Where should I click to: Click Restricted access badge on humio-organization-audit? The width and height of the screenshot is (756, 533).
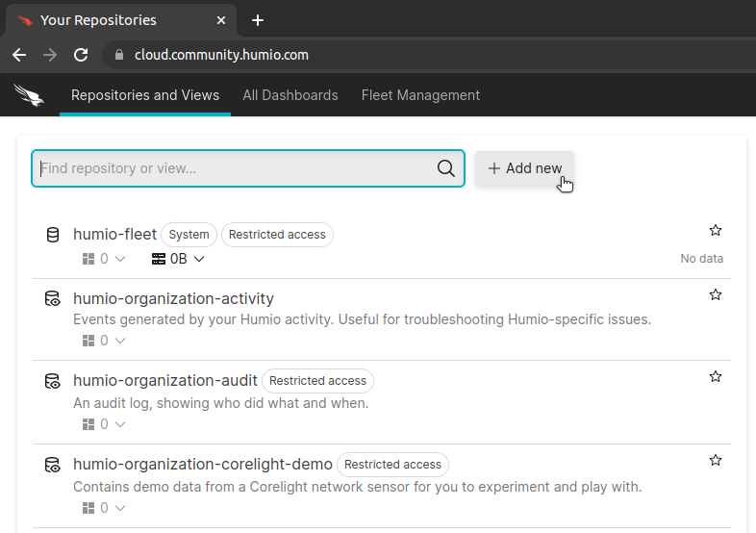pyautogui.click(x=317, y=381)
